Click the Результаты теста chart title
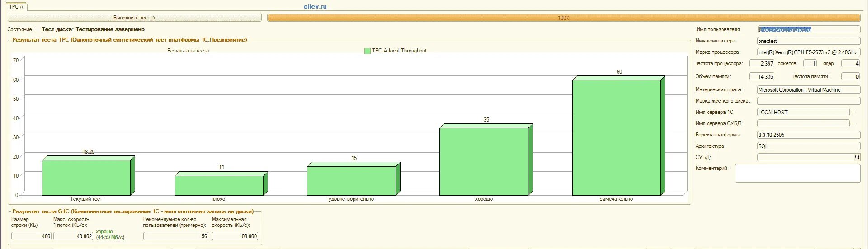 point(188,51)
